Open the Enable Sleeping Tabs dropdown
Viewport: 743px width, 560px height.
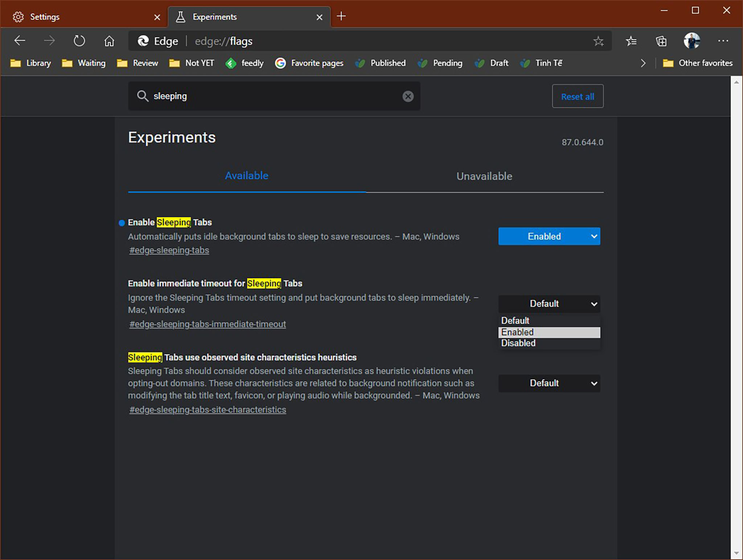coord(549,236)
